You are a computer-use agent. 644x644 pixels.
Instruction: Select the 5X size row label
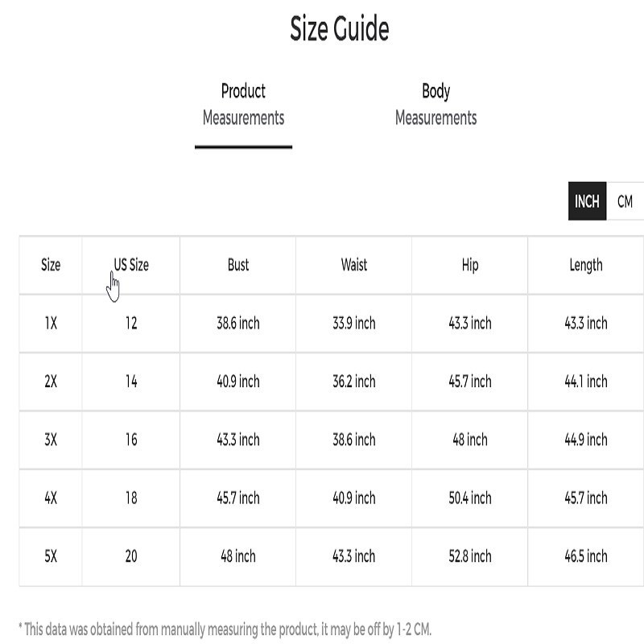click(51, 556)
